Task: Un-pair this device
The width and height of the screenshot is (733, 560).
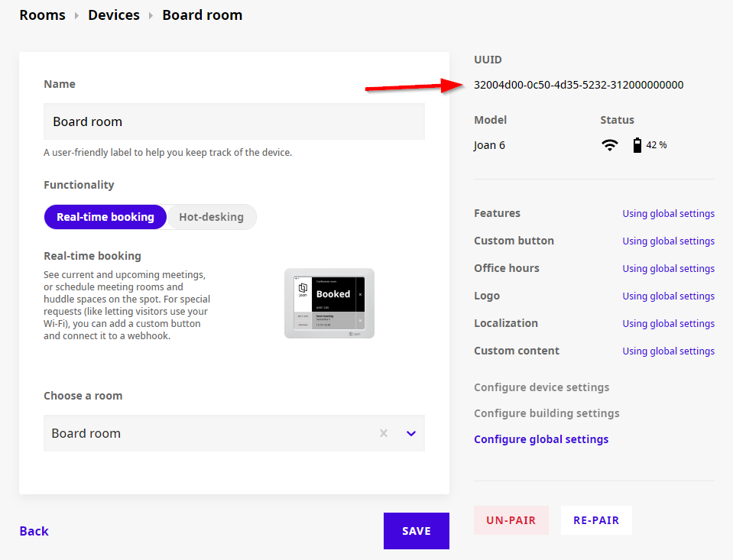Action: pyautogui.click(x=511, y=520)
